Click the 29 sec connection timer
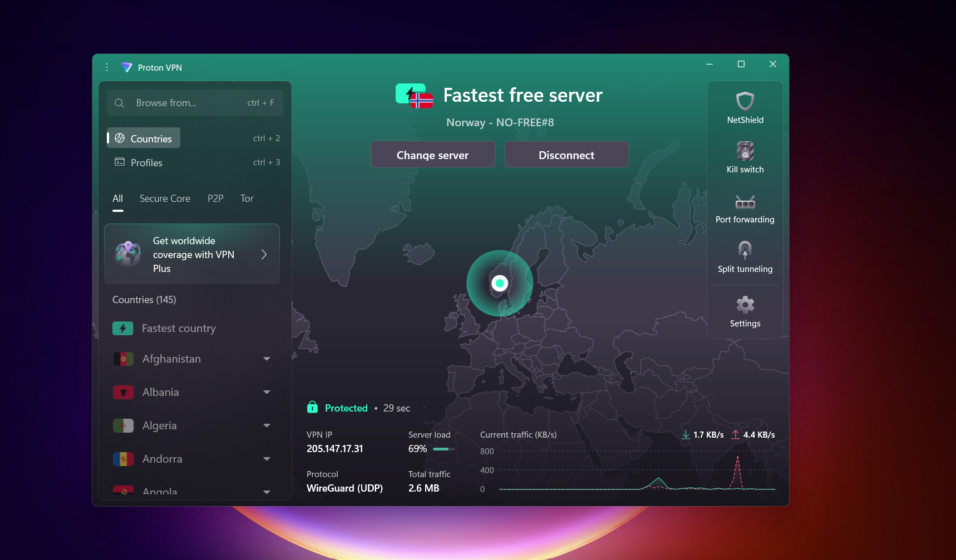The image size is (956, 560). [397, 408]
